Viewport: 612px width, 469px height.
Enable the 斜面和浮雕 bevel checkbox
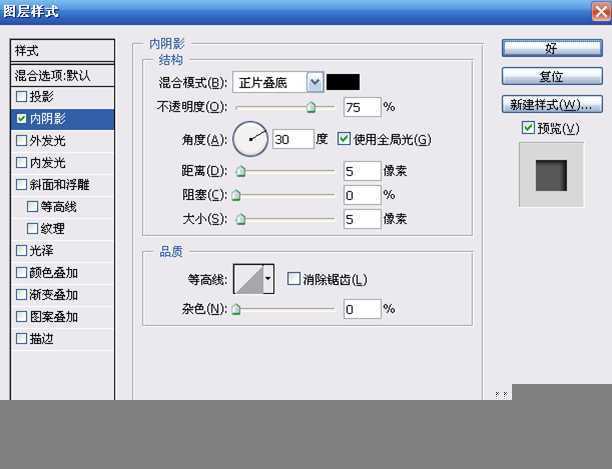(21, 185)
